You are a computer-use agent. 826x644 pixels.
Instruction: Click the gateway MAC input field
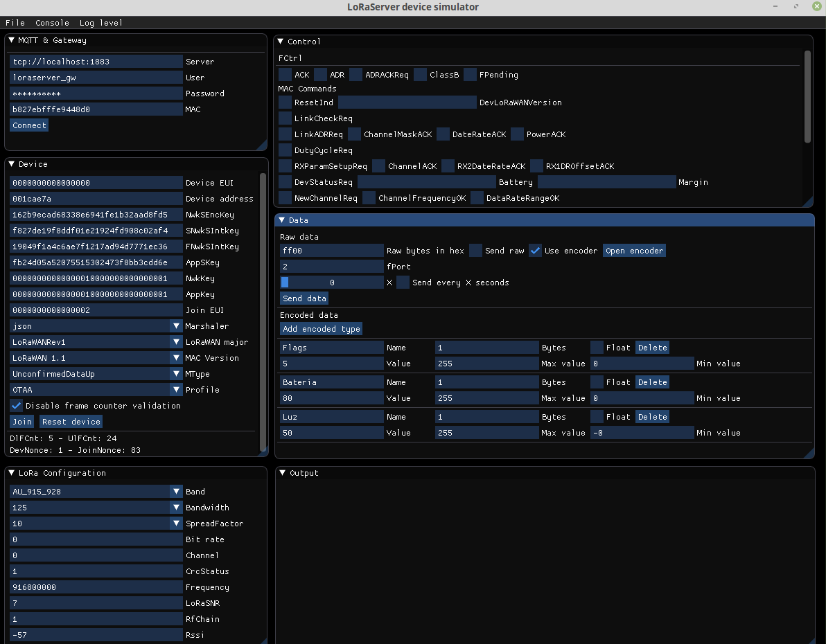click(96, 109)
